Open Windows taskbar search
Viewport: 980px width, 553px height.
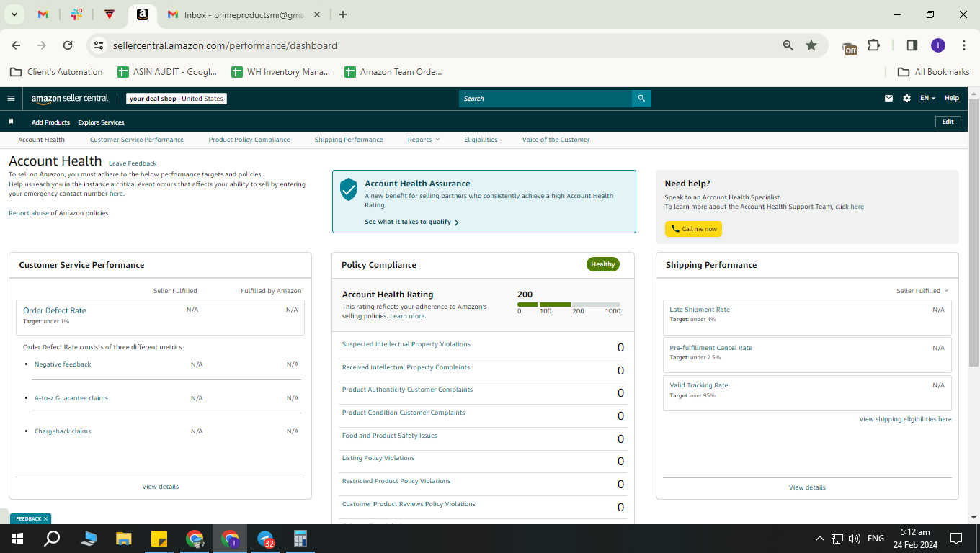(52, 539)
